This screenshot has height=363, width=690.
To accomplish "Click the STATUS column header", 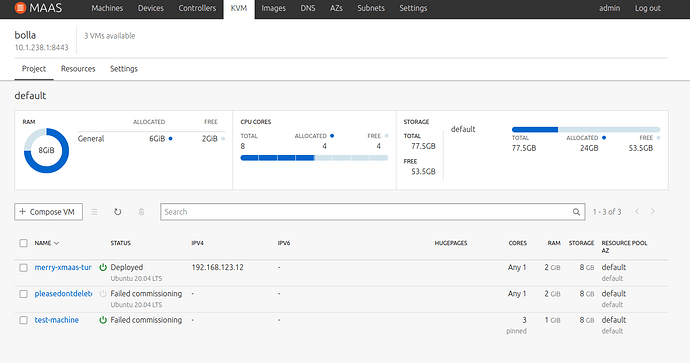I will pos(121,243).
